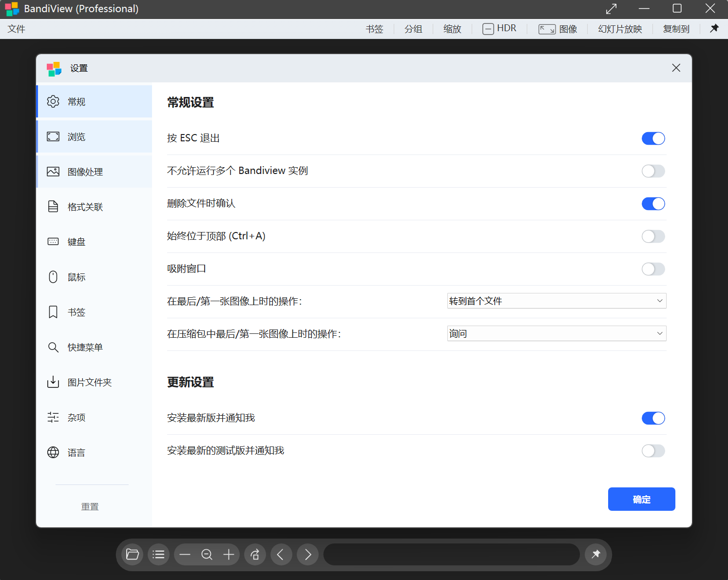Open 图片文件夹 settings via download icon
The height and width of the screenshot is (580, 728).
coord(53,382)
